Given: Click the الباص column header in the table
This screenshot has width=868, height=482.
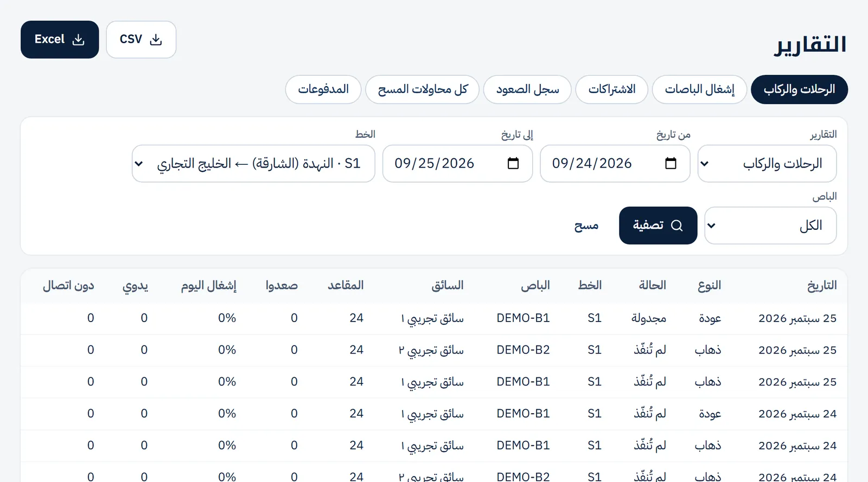Looking at the screenshot, I should tap(535, 286).
